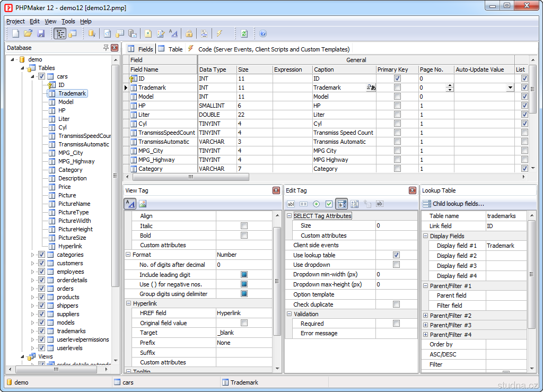Enable the Italic checkbox in View Tag

(244, 226)
